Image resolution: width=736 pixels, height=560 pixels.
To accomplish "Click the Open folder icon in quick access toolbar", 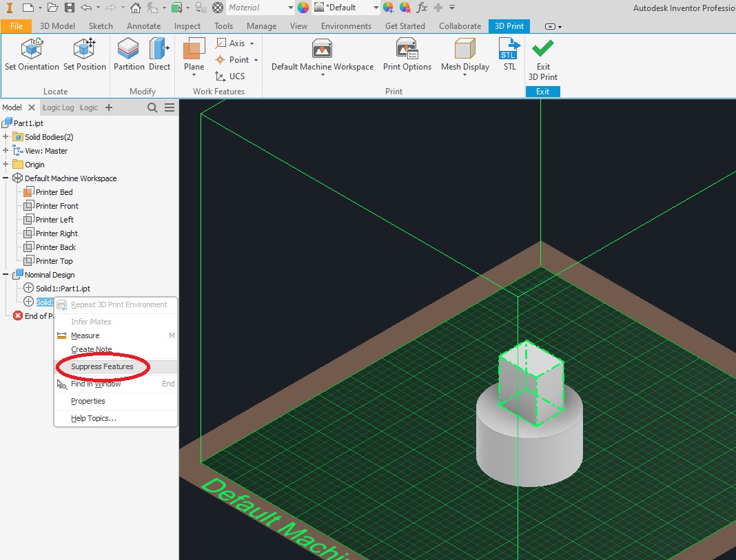I will pos(53,8).
